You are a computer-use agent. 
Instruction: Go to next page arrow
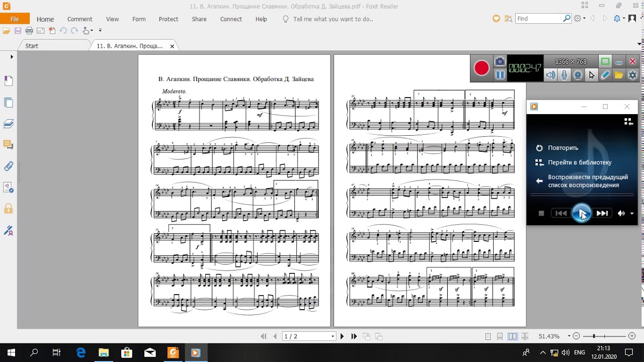(342, 336)
